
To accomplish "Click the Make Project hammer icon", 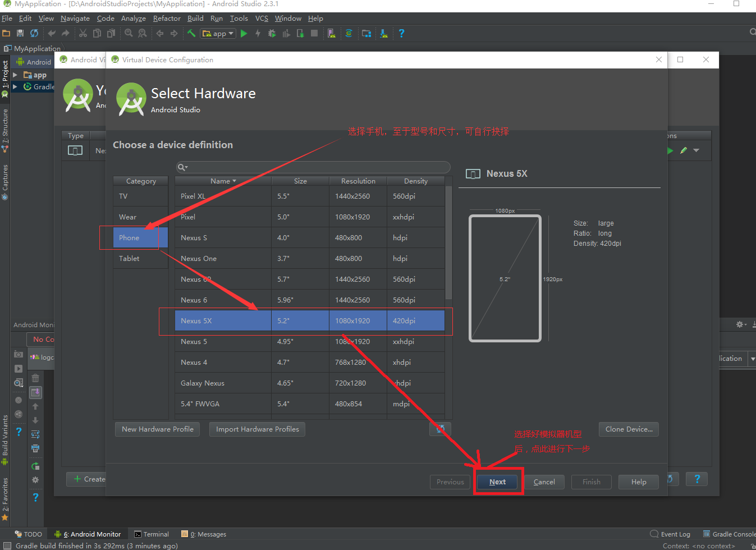I will (191, 33).
